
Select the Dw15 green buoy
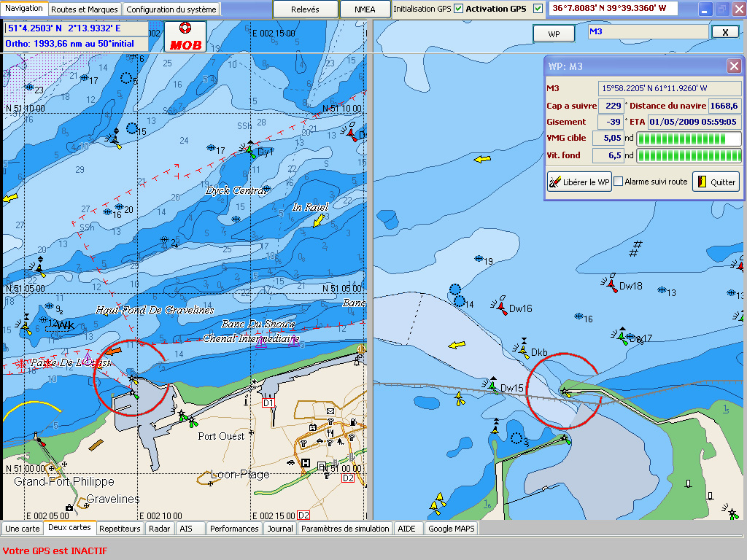tap(492, 386)
